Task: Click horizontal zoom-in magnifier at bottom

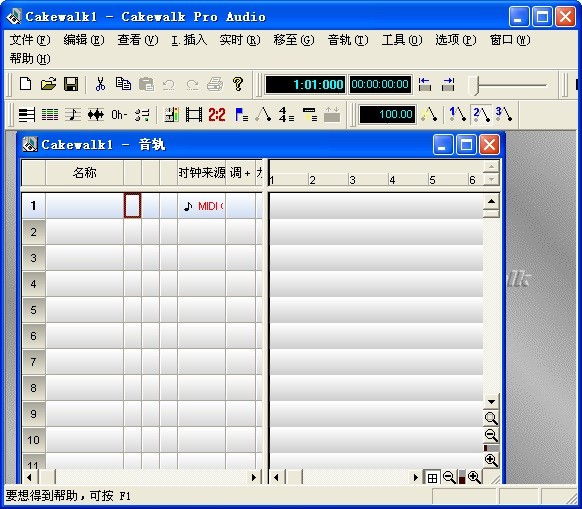Action: 474,477
